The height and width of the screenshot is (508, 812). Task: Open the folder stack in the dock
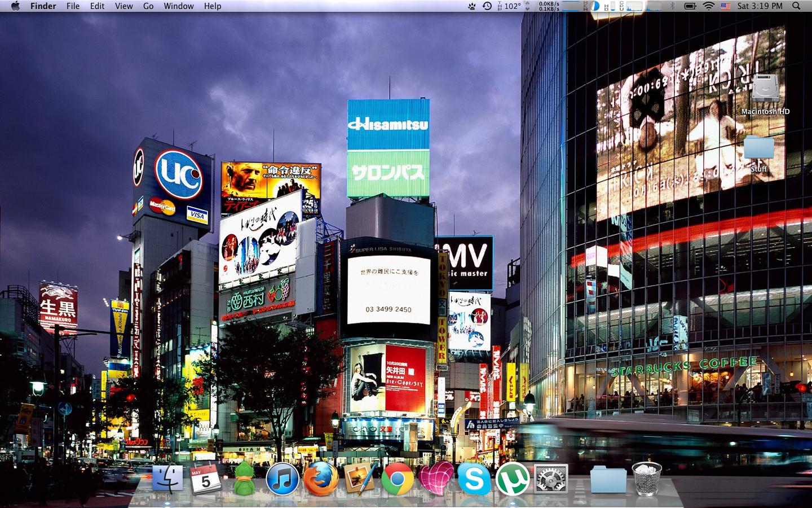(x=608, y=480)
